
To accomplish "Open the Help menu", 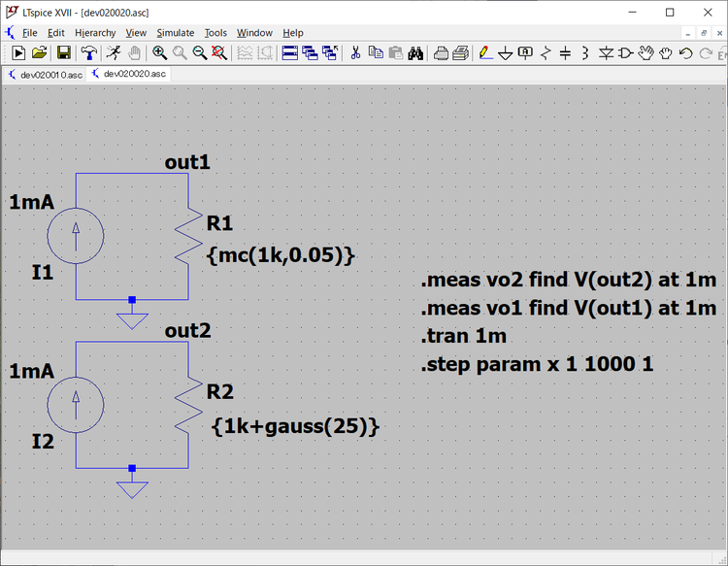I will click(293, 33).
